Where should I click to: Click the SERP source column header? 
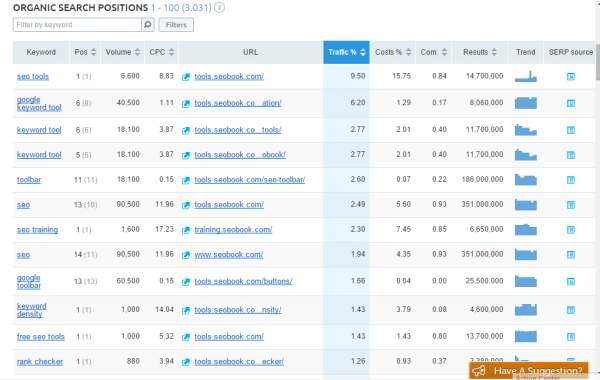(x=570, y=52)
